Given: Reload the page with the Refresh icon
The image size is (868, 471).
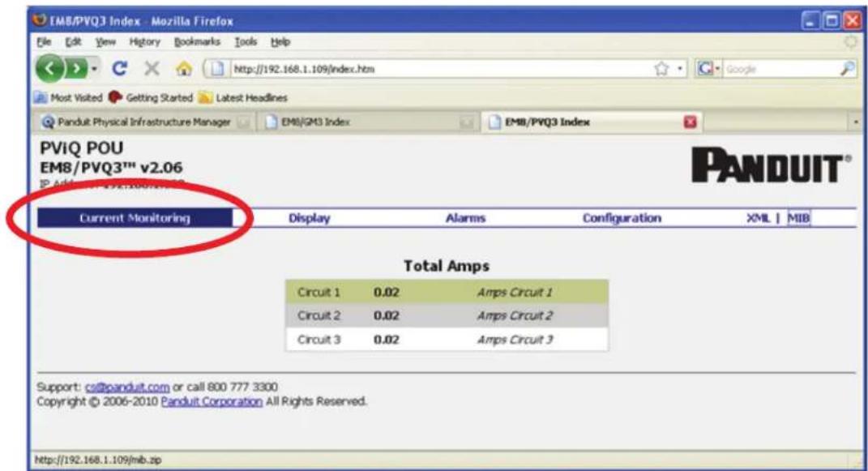Looking at the screenshot, I should pyautogui.click(x=120, y=69).
